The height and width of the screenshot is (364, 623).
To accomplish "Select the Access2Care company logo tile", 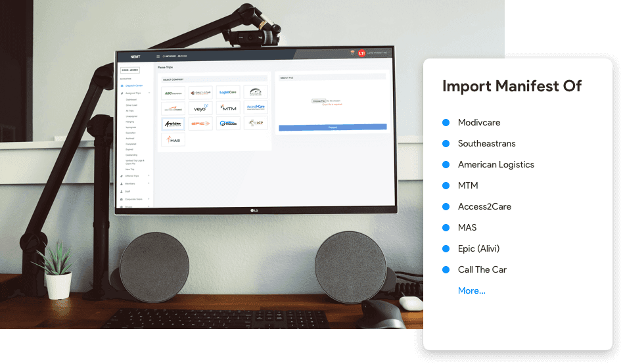I will point(256,107).
